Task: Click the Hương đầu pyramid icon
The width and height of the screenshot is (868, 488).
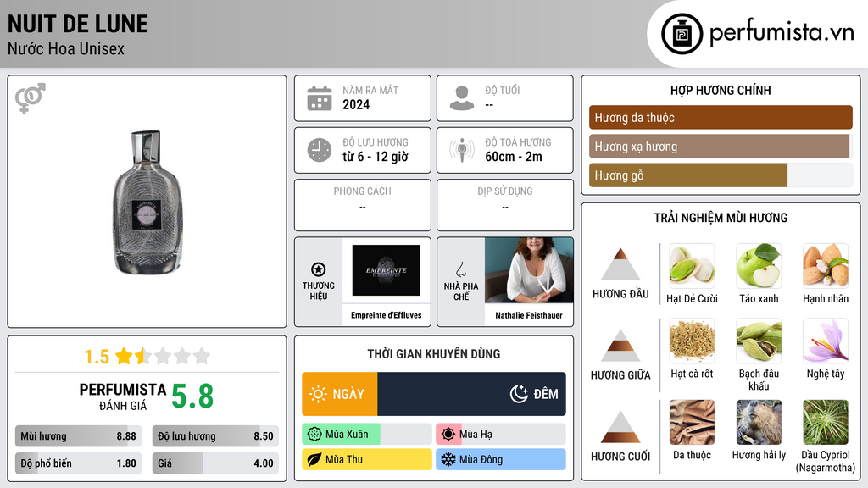Action: coord(620,264)
